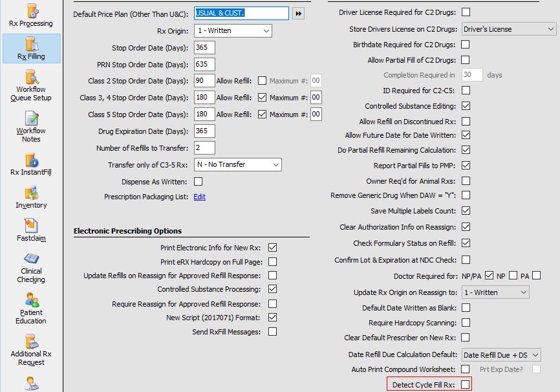Click the Class 3, 4 Stop Order Date field
Viewport: 560px width, 392px height.
click(x=204, y=98)
